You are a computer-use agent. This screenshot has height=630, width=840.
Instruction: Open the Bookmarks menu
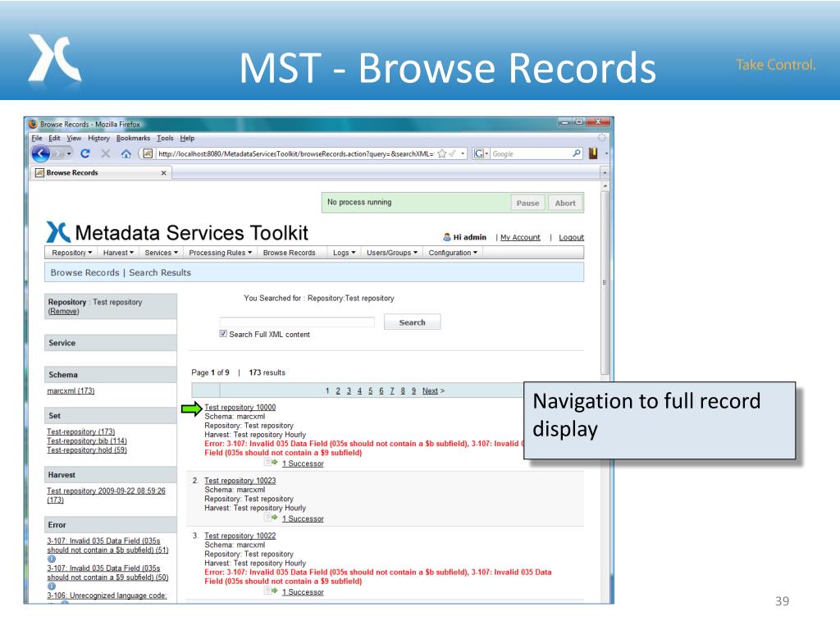pos(133,138)
